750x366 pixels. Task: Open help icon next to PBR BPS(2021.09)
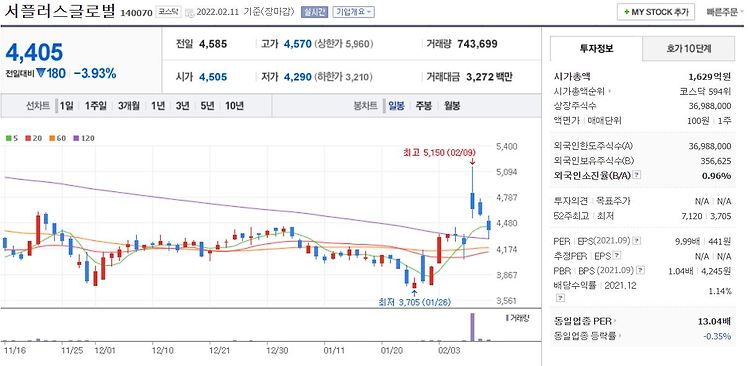640,271
